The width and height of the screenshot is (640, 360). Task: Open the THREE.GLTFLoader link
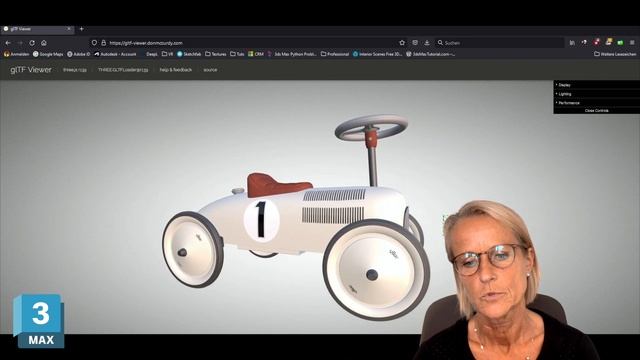coord(123,70)
